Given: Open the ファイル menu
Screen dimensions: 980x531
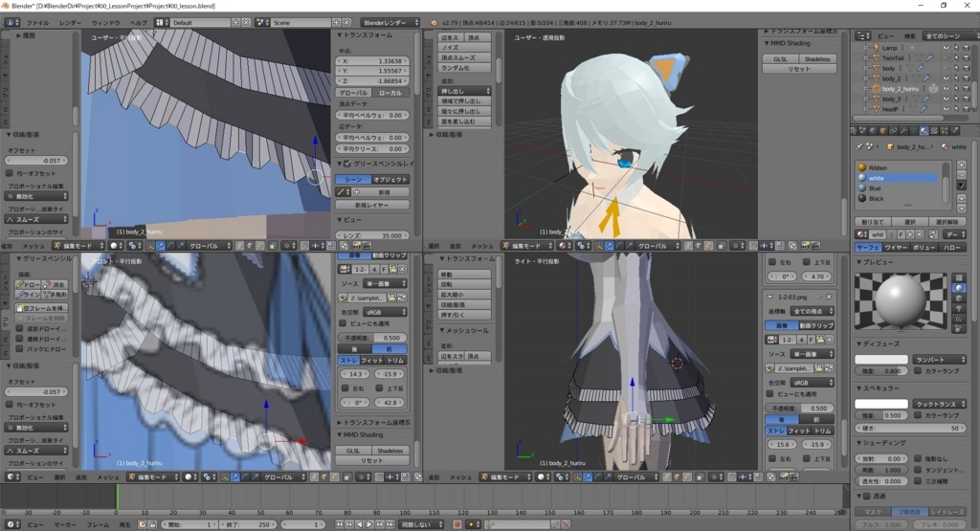Looking at the screenshot, I should tap(37, 23).
